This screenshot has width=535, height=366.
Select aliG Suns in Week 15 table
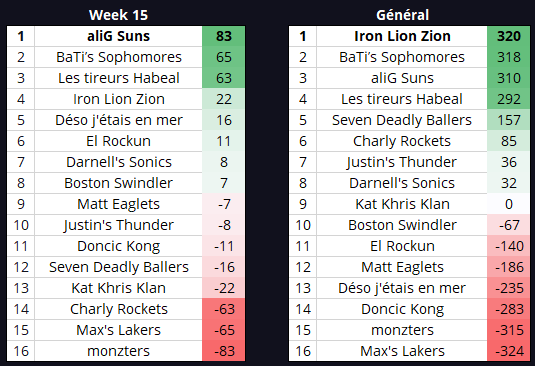118,36
